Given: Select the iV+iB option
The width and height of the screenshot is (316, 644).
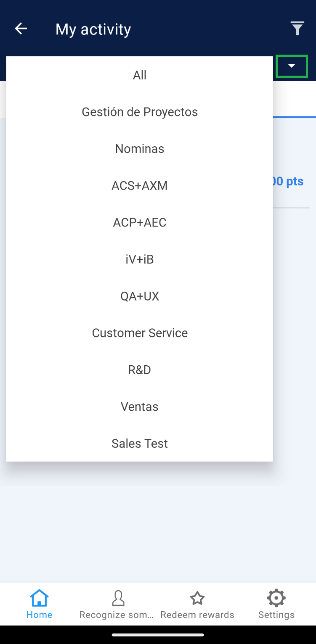Looking at the screenshot, I should coord(140,259).
